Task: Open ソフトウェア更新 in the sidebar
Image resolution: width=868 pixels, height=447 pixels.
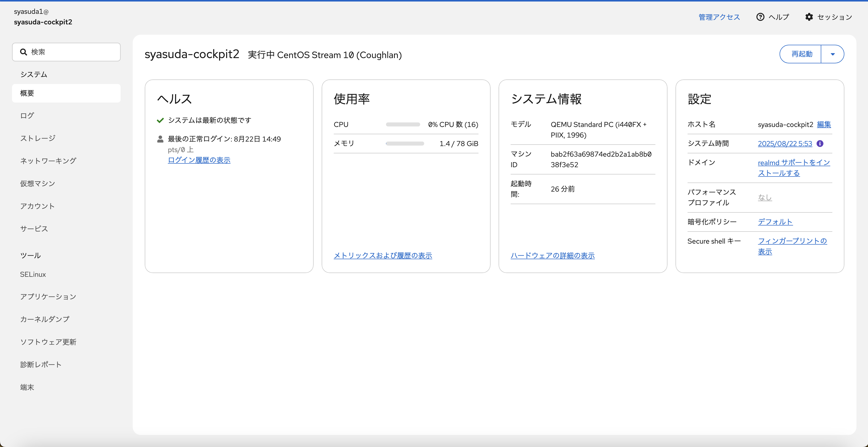Action: point(48,342)
